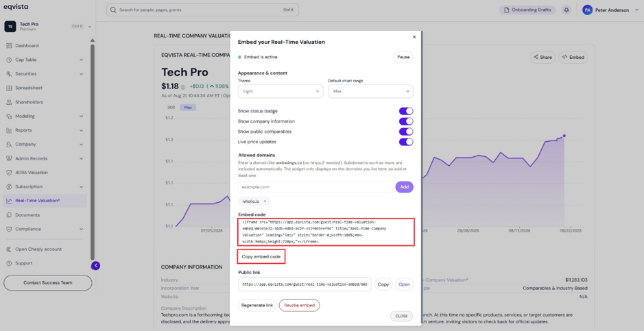Click the Support question mark icon
Viewport: 644px width, 331px height.
9,263
